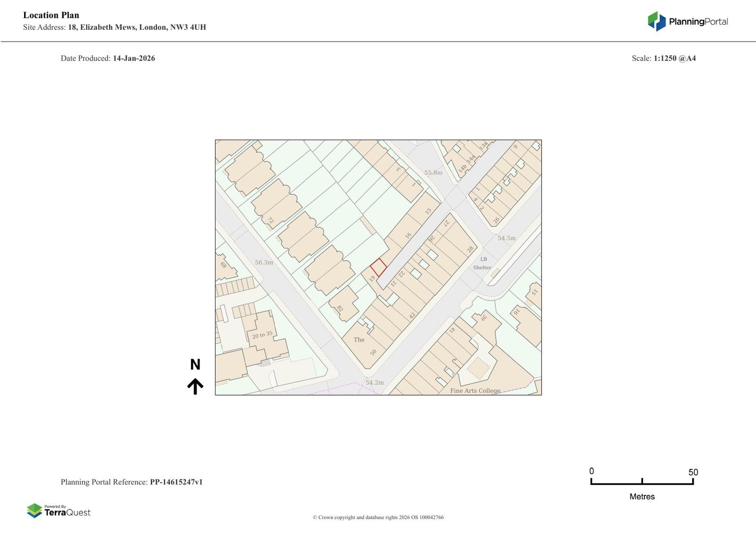Click the Scale 1:1250 @A4 text
756x535 pixels.
[x=663, y=58]
